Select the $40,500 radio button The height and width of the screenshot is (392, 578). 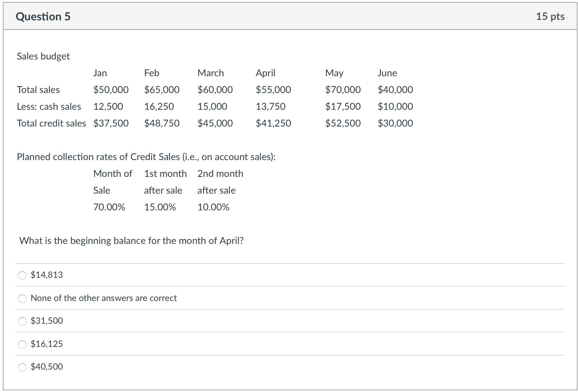click(x=23, y=367)
